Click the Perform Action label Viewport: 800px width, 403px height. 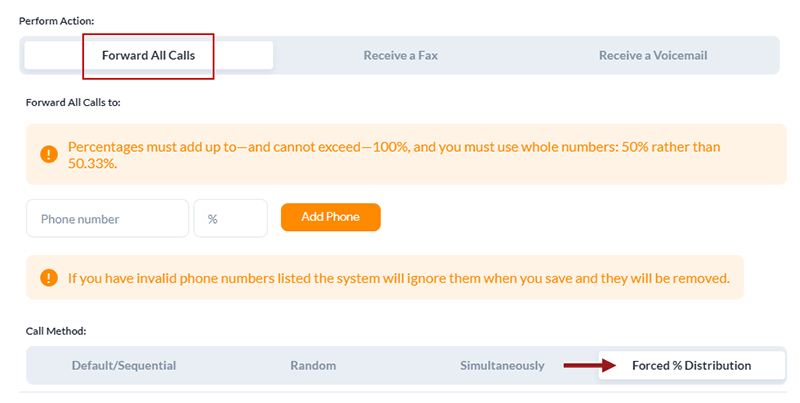57,21
